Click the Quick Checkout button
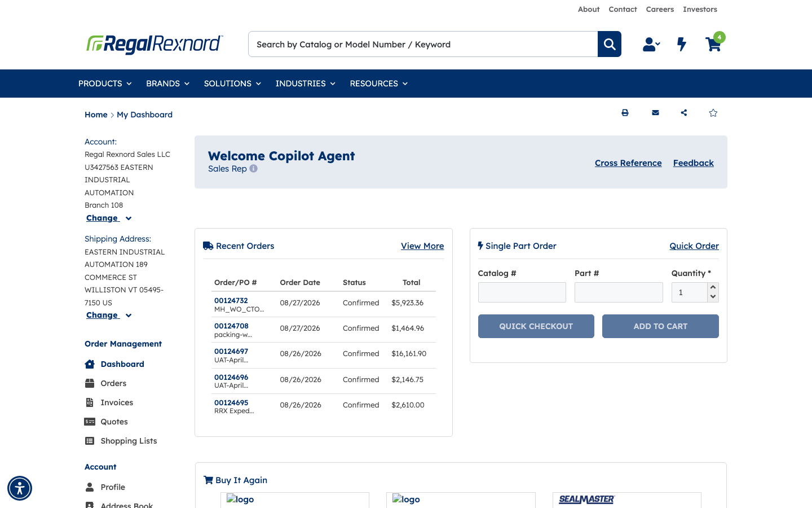Viewport: 812px width, 508px height. point(536,326)
